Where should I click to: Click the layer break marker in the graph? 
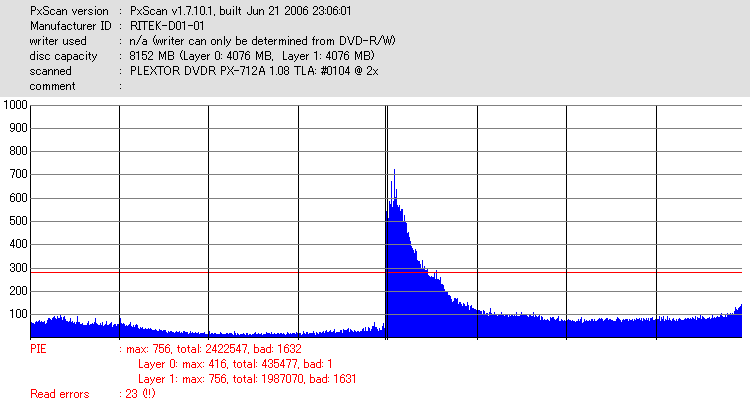point(386,222)
